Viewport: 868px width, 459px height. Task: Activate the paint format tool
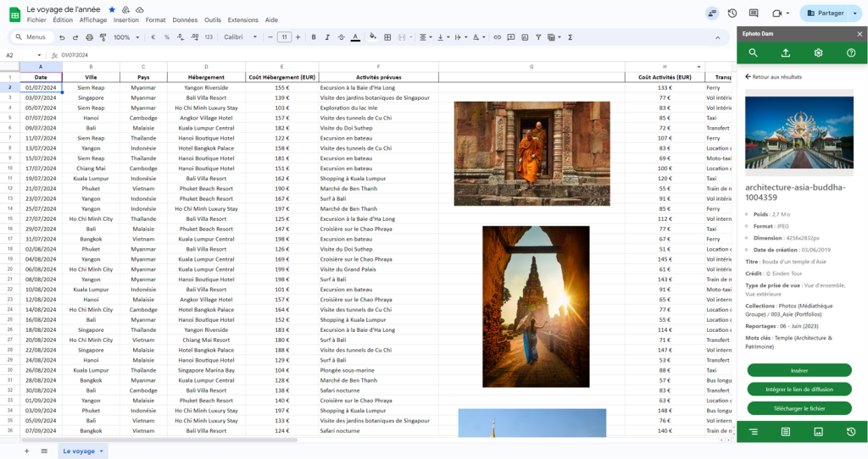(x=103, y=37)
